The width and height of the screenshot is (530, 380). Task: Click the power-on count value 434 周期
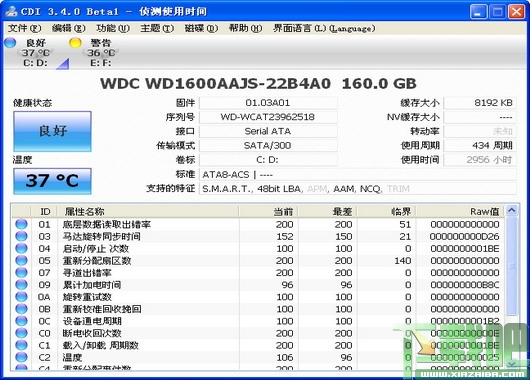tap(480, 145)
